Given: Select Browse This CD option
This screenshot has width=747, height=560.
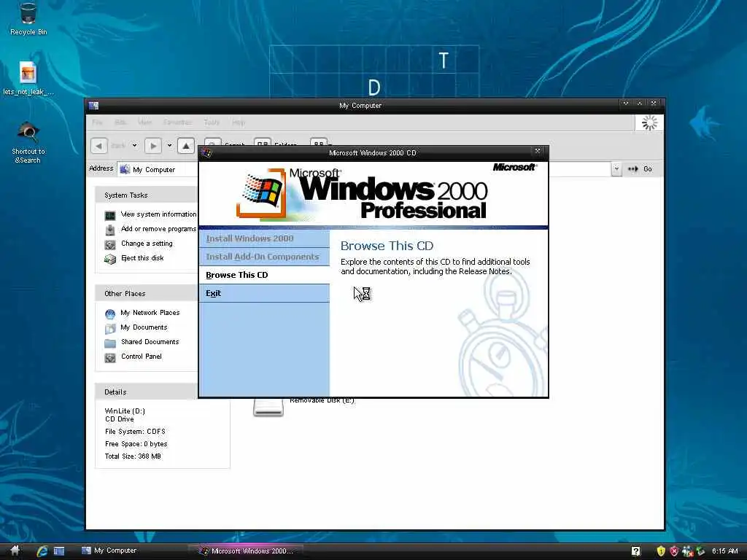Looking at the screenshot, I should [x=264, y=275].
